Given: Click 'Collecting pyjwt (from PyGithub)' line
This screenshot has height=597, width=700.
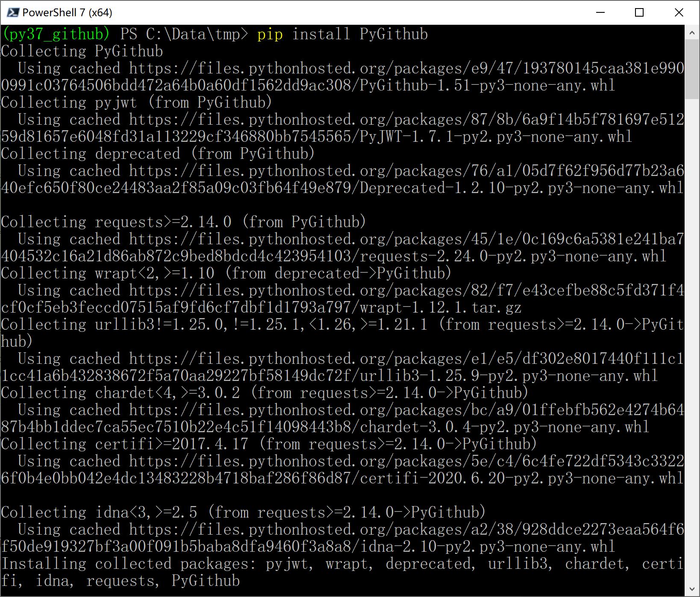Looking at the screenshot, I should click(x=137, y=102).
